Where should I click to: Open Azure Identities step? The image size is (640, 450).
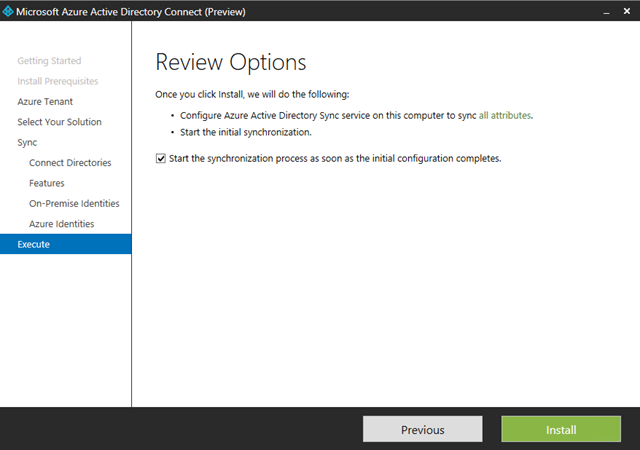61,224
